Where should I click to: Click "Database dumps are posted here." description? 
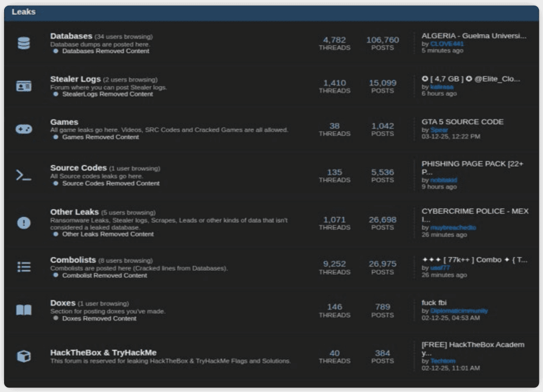100,44
